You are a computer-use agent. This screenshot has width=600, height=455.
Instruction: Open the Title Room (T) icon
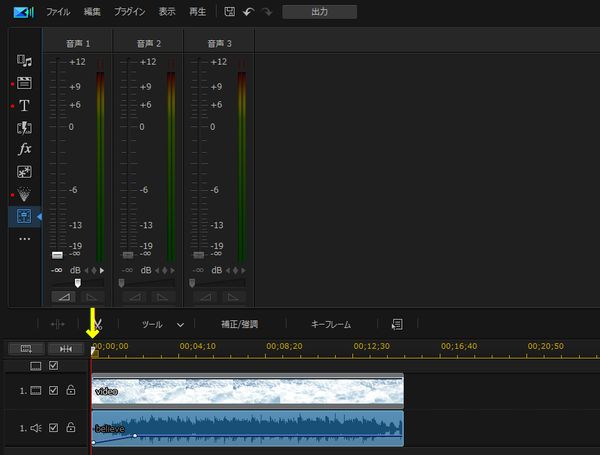[25, 105]
